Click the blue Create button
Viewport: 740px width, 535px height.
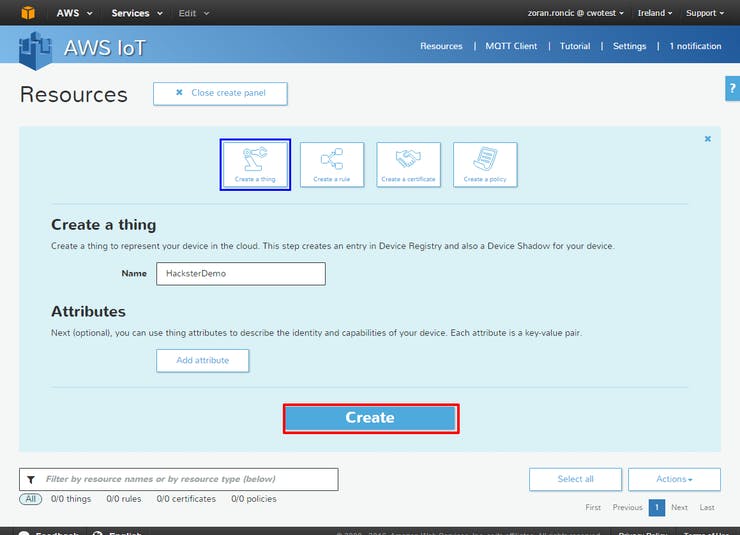(370, 418)
